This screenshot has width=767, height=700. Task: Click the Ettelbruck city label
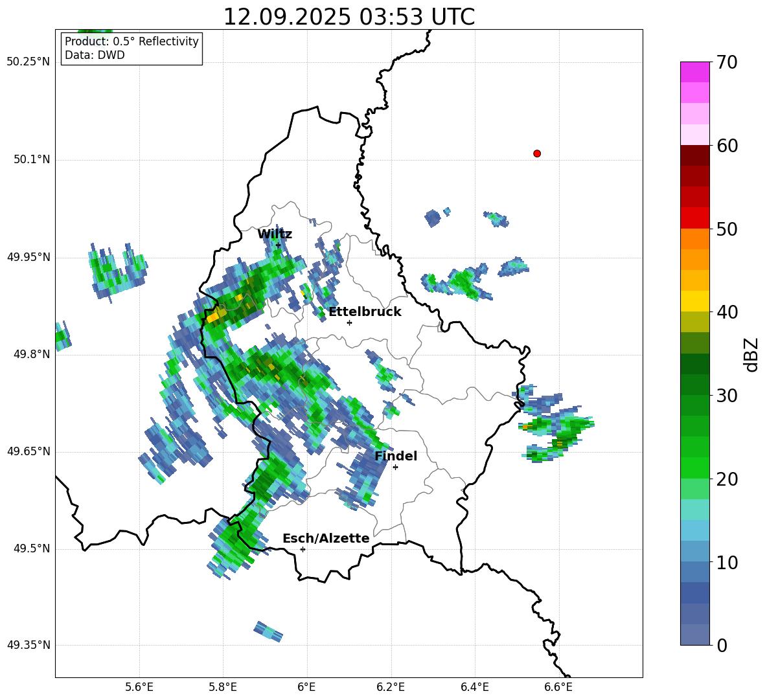[x=365, y=312]
